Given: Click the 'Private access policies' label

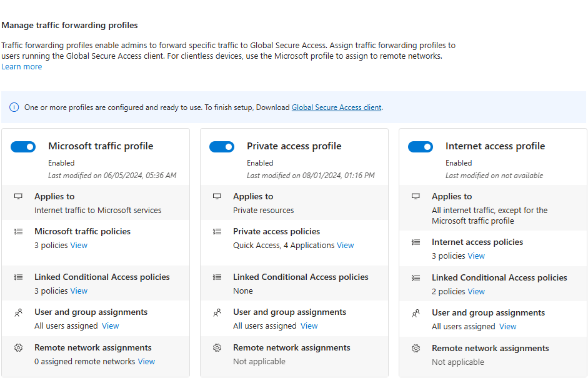Looking at the screenshot, I should point(277,231).
